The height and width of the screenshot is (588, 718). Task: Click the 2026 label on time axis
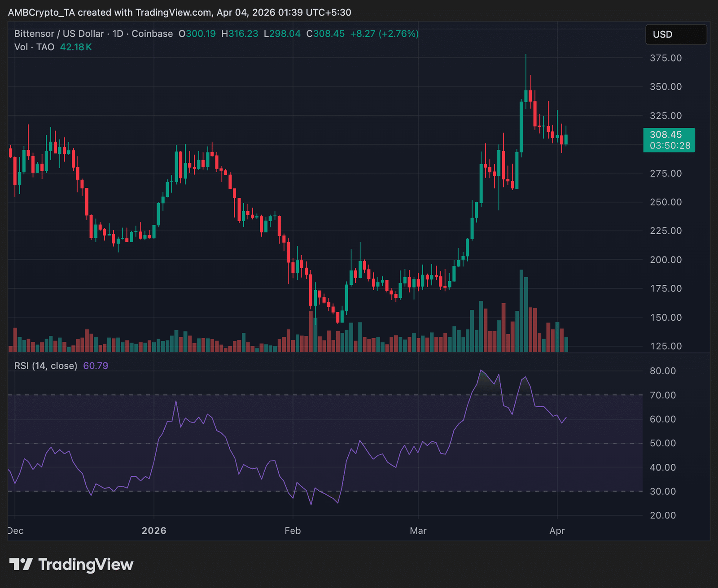pyautogui.click(x=154, y=531)
